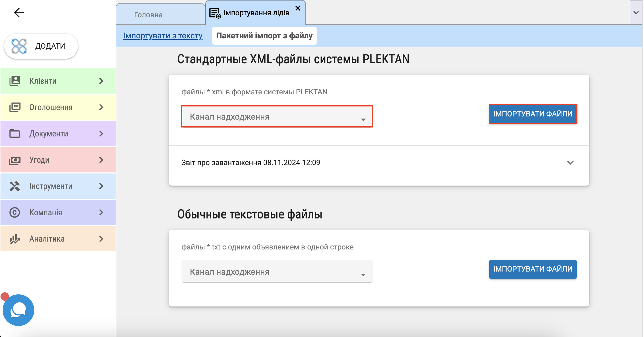
Task: Click the red chat notification dot
Action: [5, 297]
